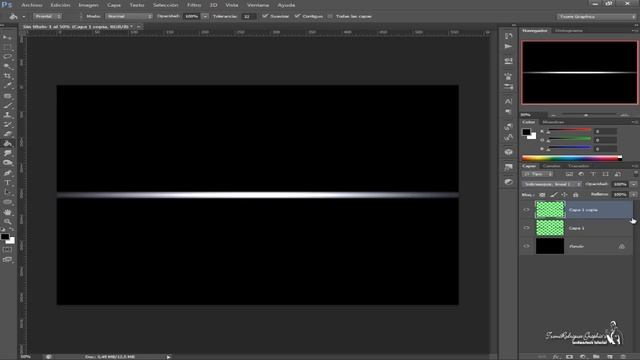640x360 pixels.
Task: Open the layer filter Tipo dropdown
Action: 538,174
